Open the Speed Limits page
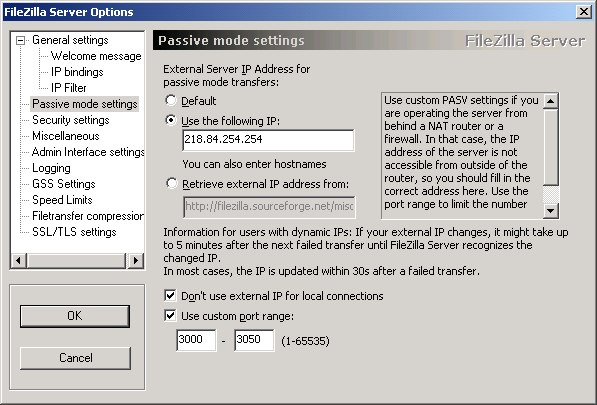This screenshot has width=597, height=405. 62,200
